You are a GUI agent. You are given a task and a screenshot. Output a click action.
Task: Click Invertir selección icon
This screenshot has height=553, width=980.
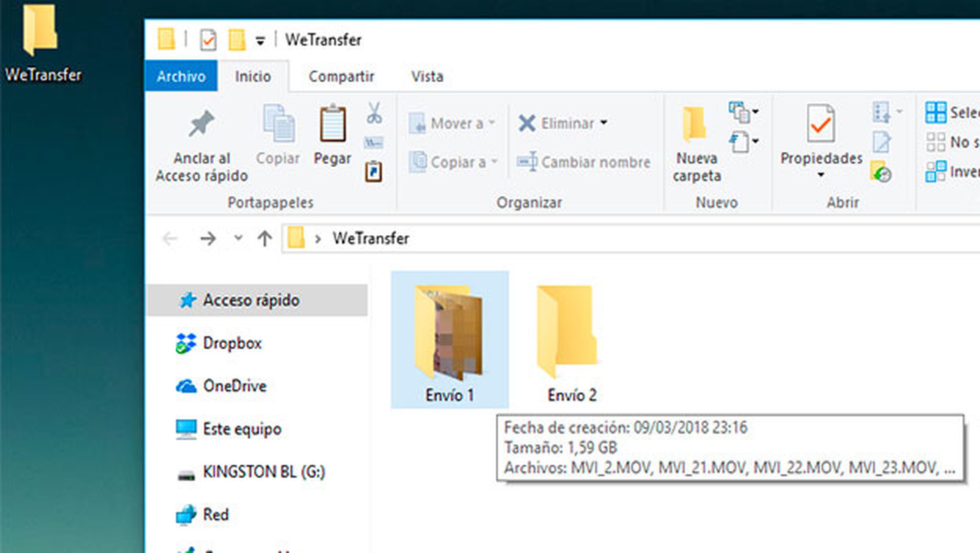(x=936, y=172)
